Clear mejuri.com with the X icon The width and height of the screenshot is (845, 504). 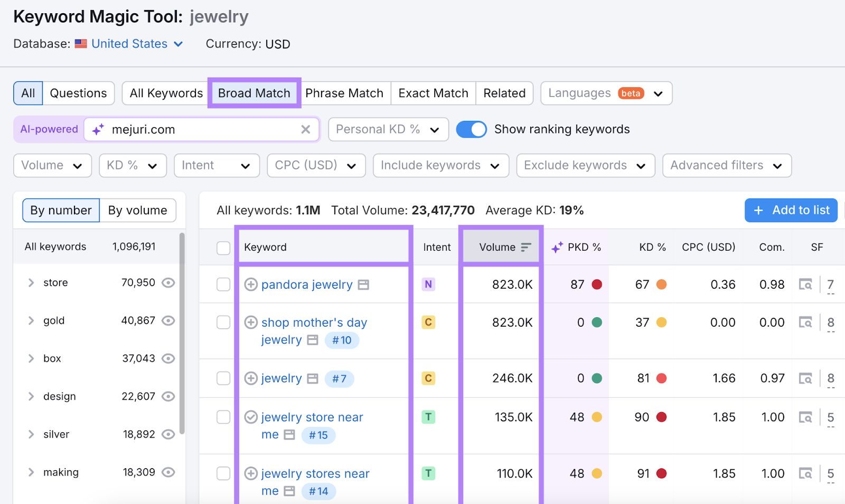click(x=306, y=129)
